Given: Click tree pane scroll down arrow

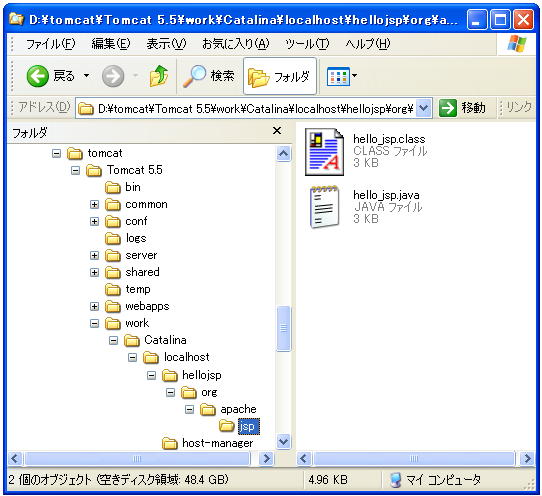Looking at the screenshot, I should pyautogui.click(x=283, y=441).
